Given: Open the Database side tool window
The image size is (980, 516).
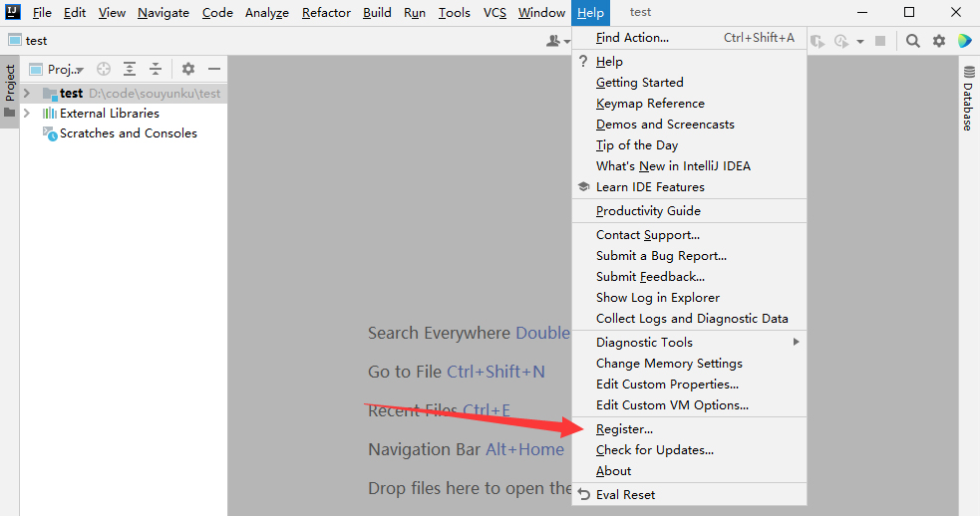Looking at the screenshot, I should (968, 100).
